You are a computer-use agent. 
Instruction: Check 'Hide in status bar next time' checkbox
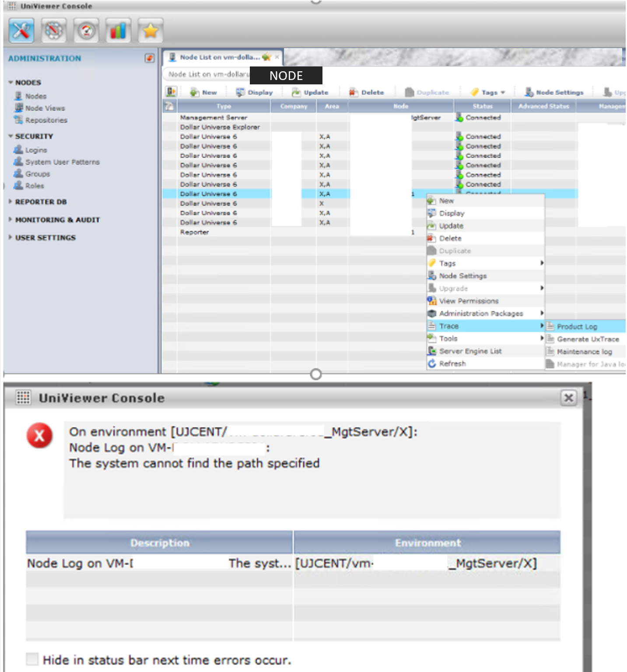coord(32,659)
